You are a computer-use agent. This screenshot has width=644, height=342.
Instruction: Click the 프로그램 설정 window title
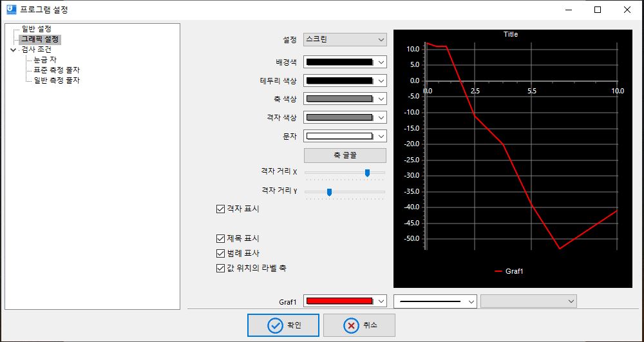44,10
